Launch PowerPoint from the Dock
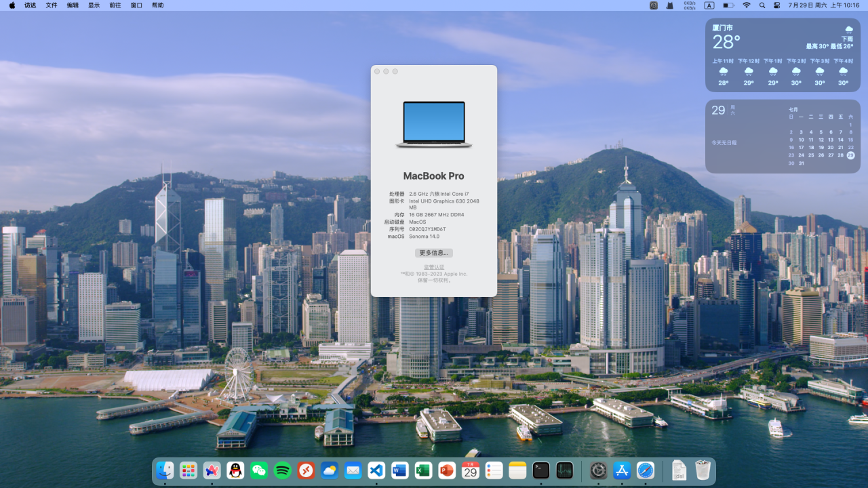868x488 pixels. tap(447, 470)
